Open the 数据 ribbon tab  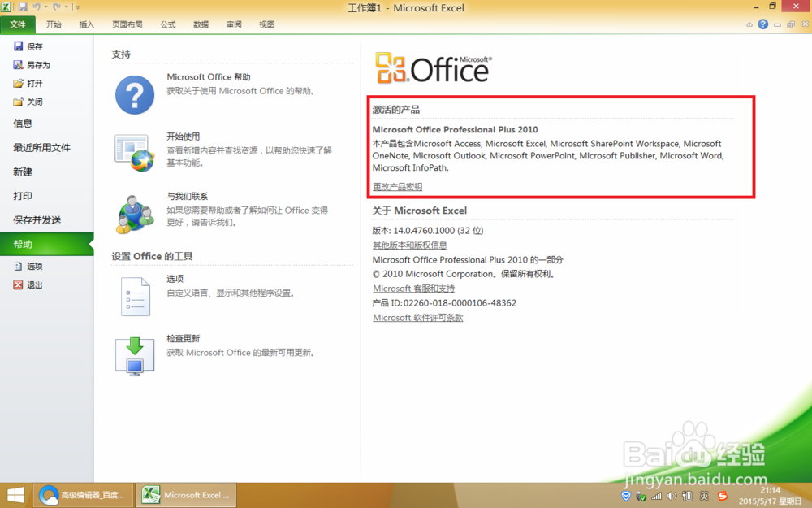click(x=201, y=24)
